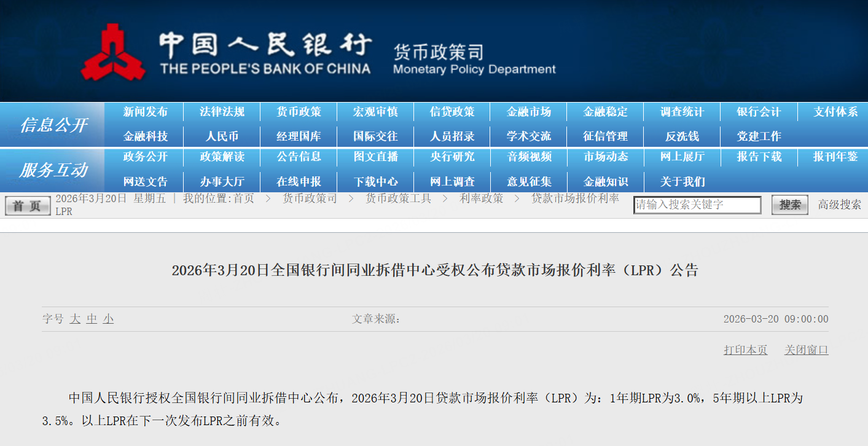Screen dimensions: 868x446
Task: Open 信贷政策 navigation item
Action: pyautogui.click(x=452, y=112)
